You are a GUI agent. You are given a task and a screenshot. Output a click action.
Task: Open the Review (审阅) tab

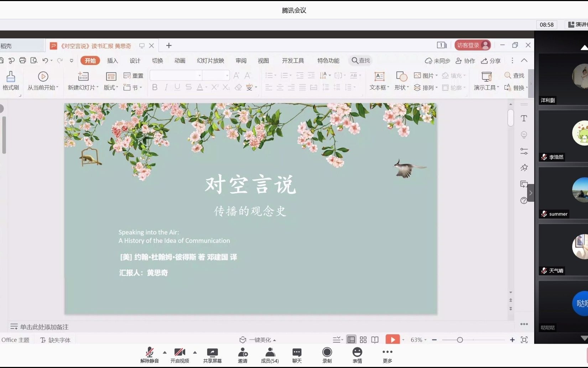(241, 61)
